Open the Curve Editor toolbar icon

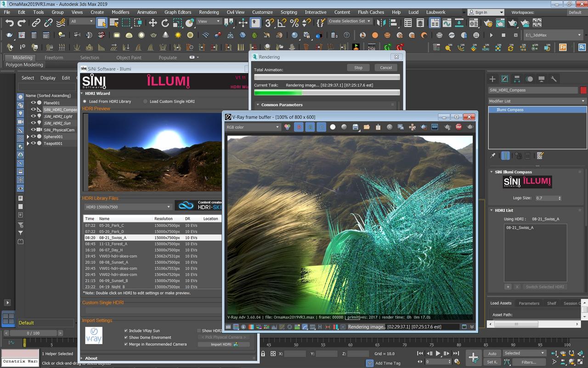coord(447,23)
